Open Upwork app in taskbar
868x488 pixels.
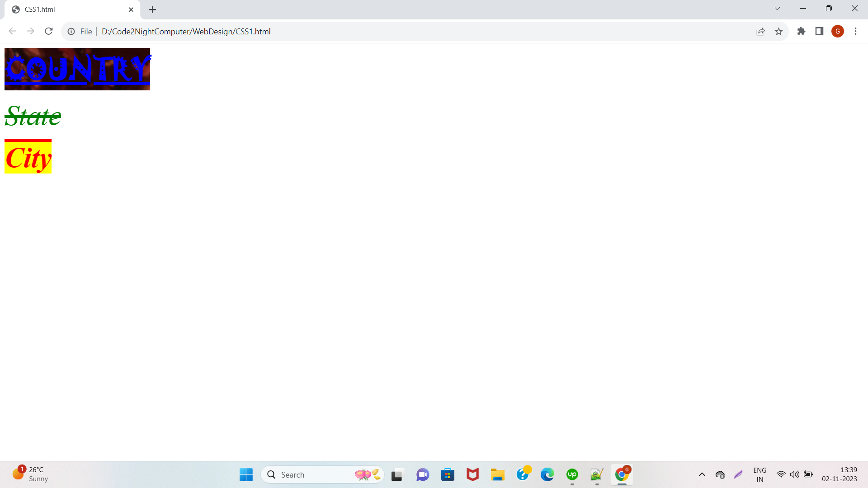pyautogui.click(x=572, y=475)
